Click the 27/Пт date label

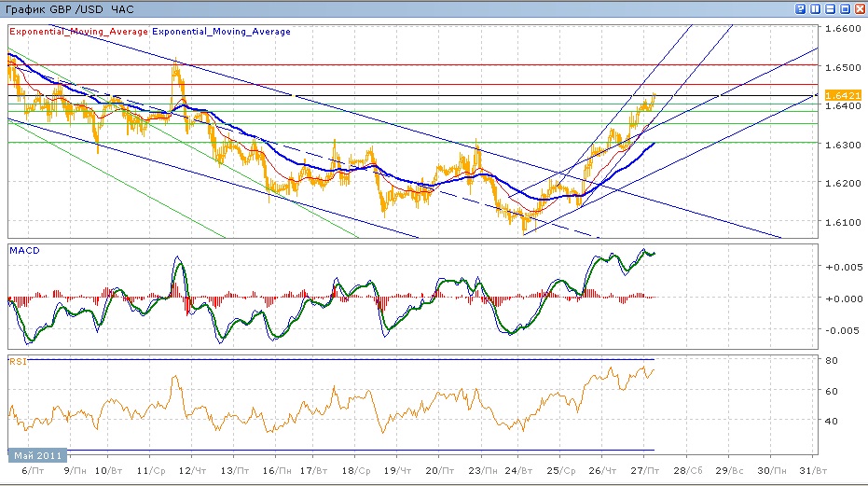point(645,470)
